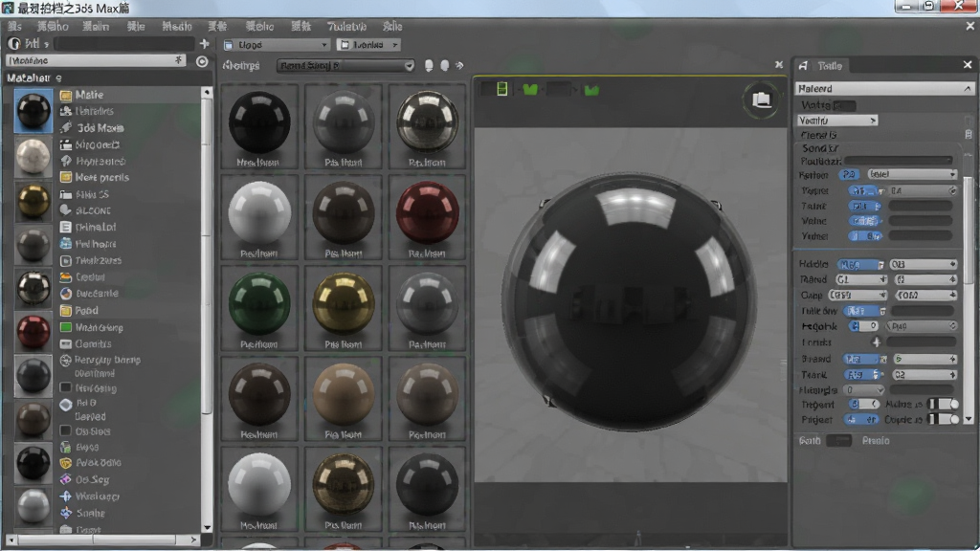Click the white diamond icon in the material list
Image resolution: width=980 pixels, height=551 pixels.
(x=66, y=405)
